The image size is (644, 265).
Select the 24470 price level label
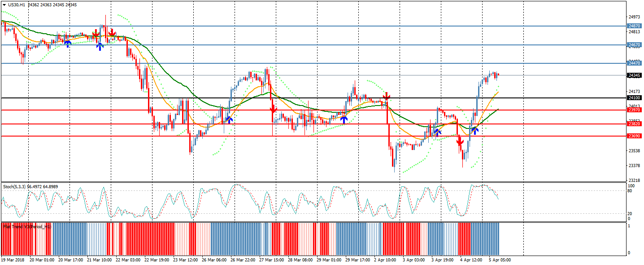click(x=634, y=63)
